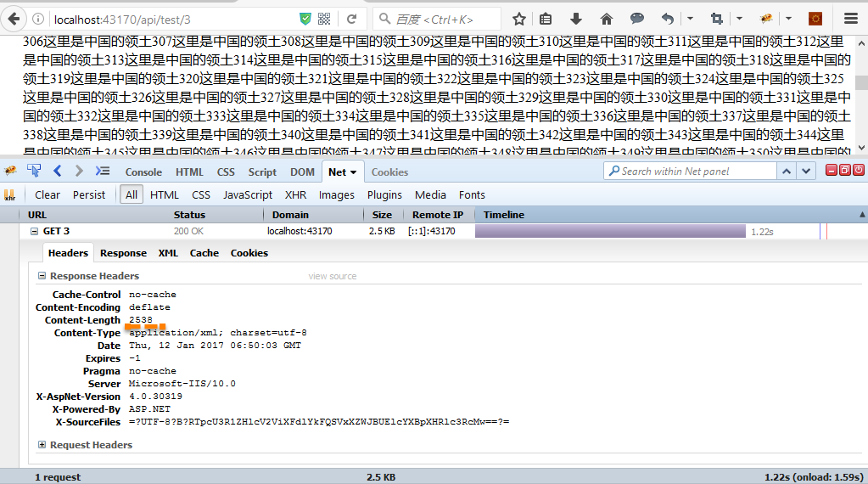The height and width of the screenshot is (484, 868).
Task: Switch to the HTML panel
Action: click(x=189, y=172)
